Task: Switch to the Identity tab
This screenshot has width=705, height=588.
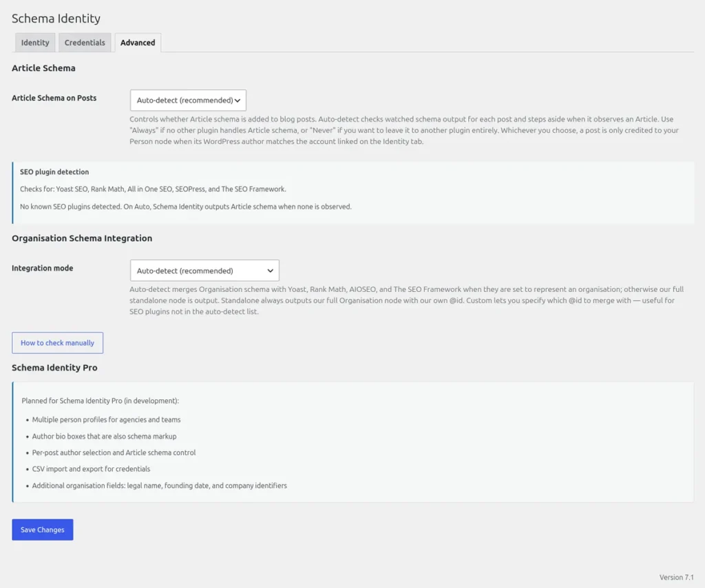Action: (x=35, y=43)
